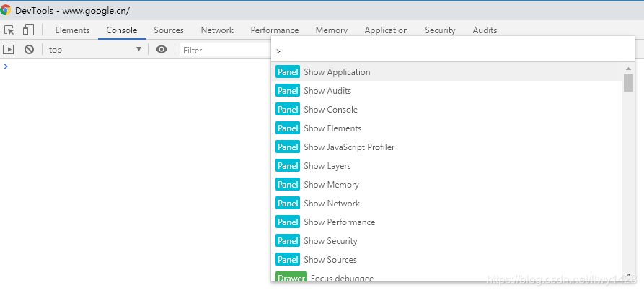Select Show Application command
Viewport: 644px width, 293px height.
point(447,72)
